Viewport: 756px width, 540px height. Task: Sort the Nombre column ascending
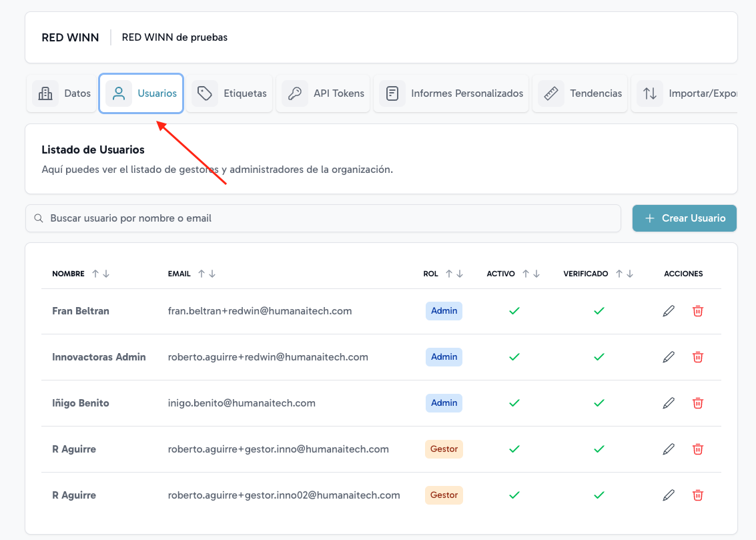click(x=95, y=274)
